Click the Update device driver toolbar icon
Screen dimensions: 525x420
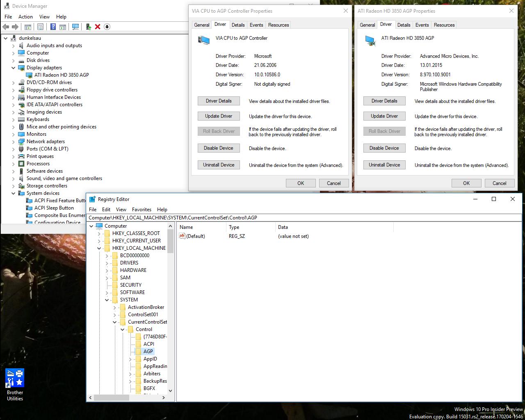pos(88,27)
